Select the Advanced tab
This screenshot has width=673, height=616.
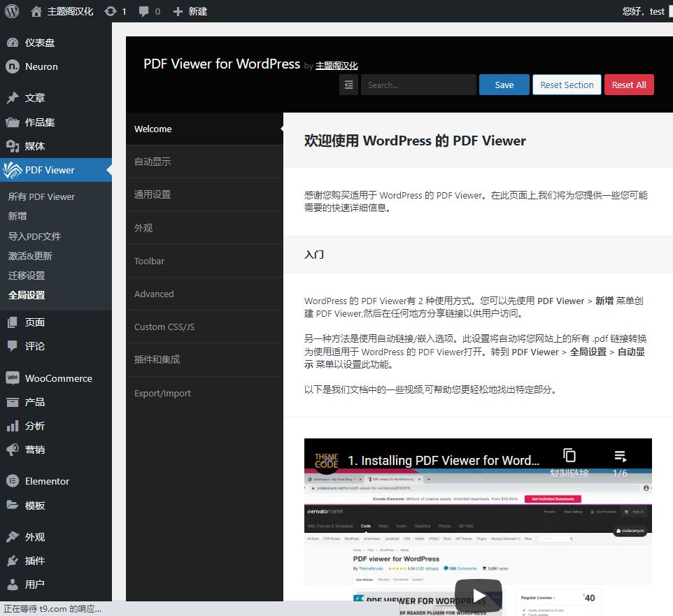(205, 294)
